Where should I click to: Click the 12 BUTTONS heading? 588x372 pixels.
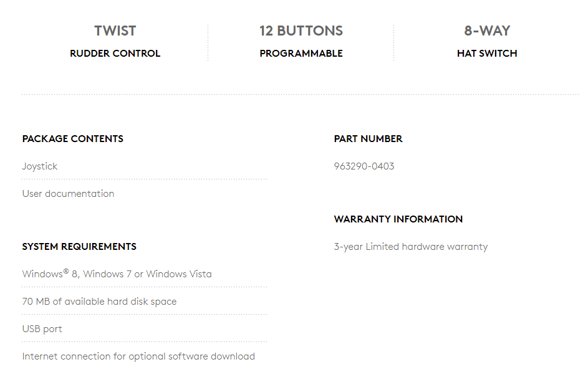point(301,31)
